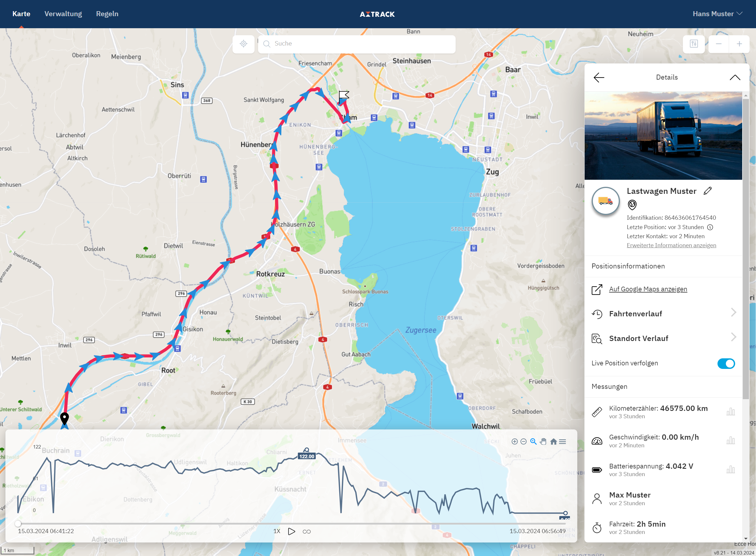Open the chart hamburger menu
The width and height of the screenshot is (756, 556).
pyautogui.click(x=562, y=441)
